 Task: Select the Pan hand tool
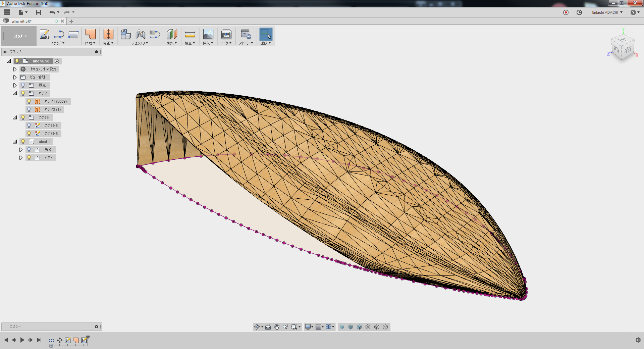coord(277,327)
